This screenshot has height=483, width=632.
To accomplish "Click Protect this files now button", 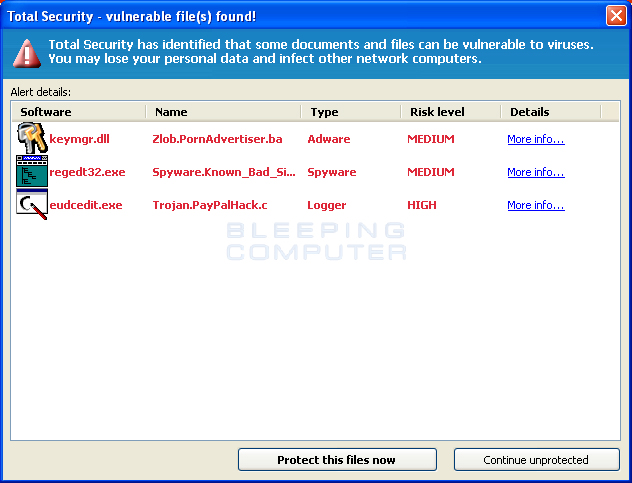I will [337, 460].
